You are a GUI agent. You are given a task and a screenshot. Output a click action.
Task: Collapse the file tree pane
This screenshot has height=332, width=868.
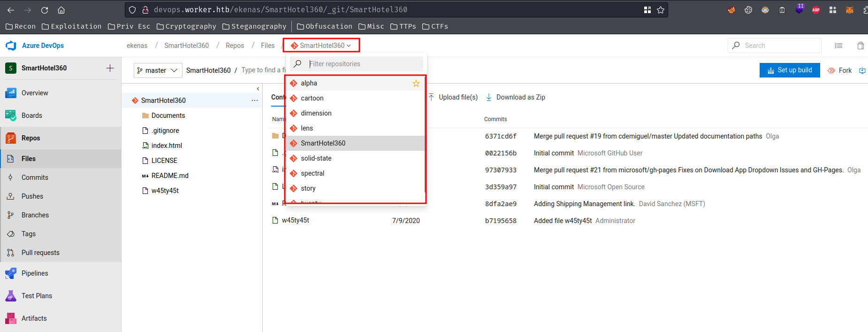click(258, 89)
